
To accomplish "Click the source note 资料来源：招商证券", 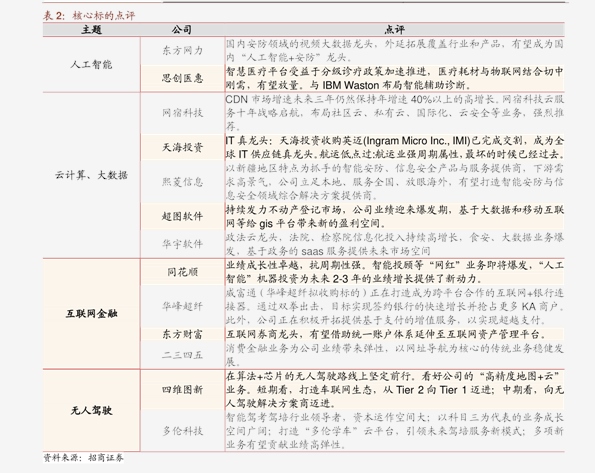I will 83,458.
